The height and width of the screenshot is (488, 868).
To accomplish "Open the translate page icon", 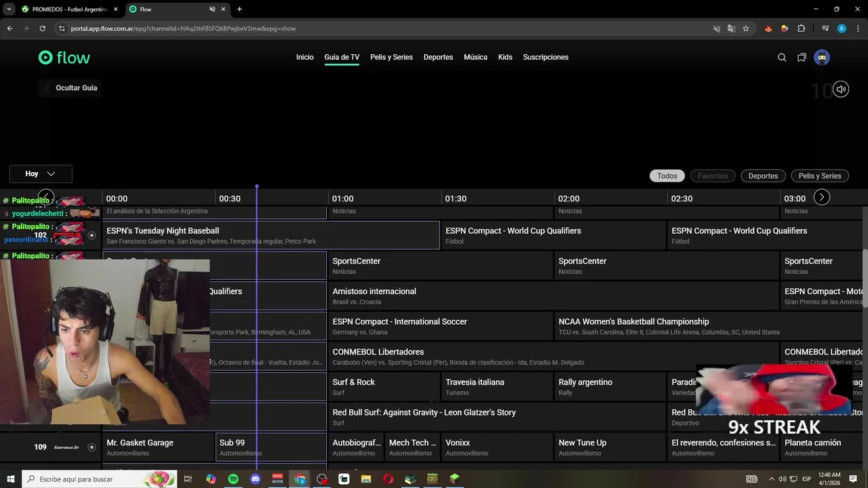I will pyautogui.click(x=731, y=28).
